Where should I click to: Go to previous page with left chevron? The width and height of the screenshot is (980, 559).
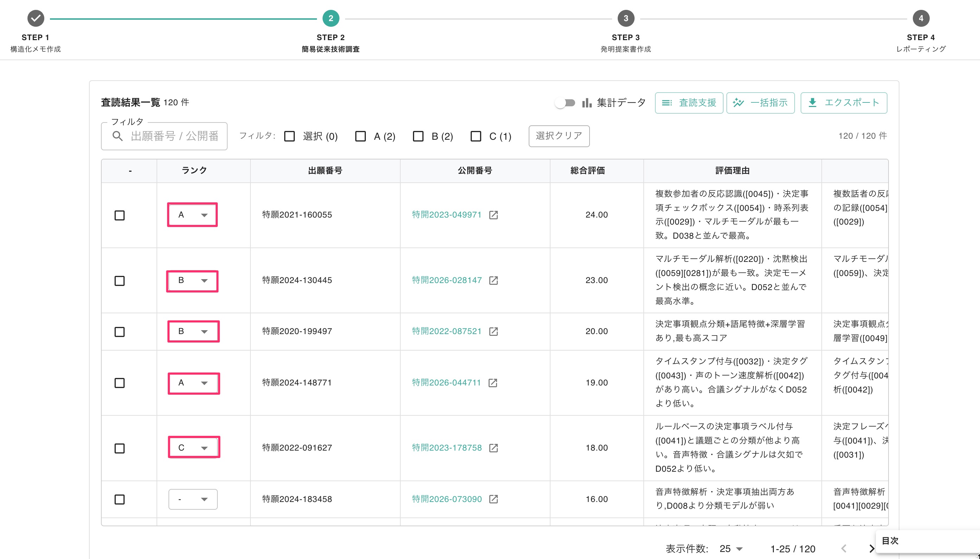point(844,549)
